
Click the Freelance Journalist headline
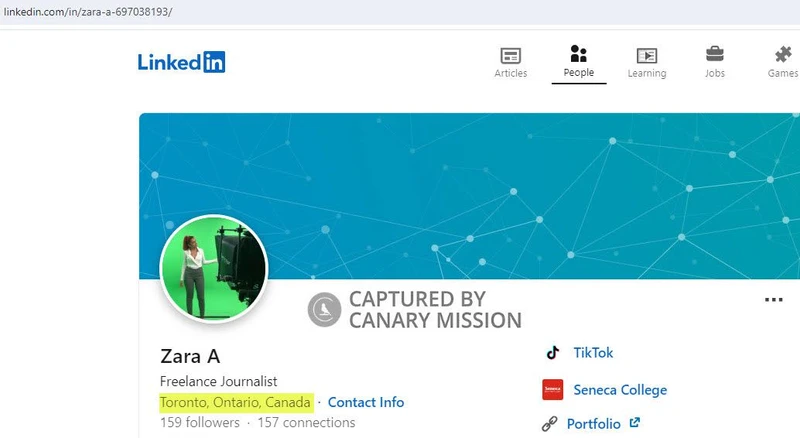point(218,381)
